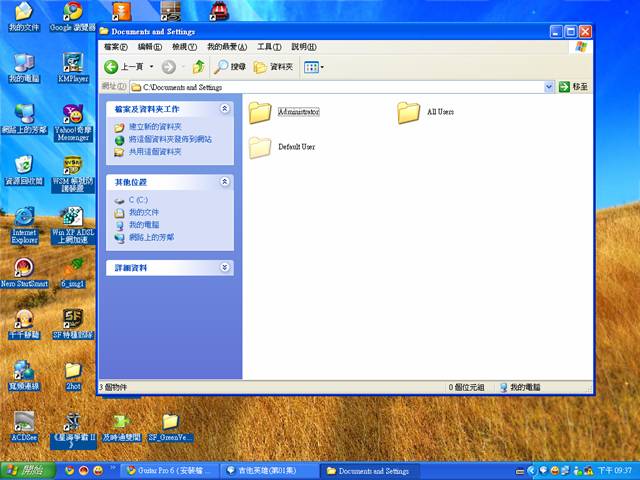
Task: Select SF 特種部隊 desktop shortcut
Action: point(73,324)
